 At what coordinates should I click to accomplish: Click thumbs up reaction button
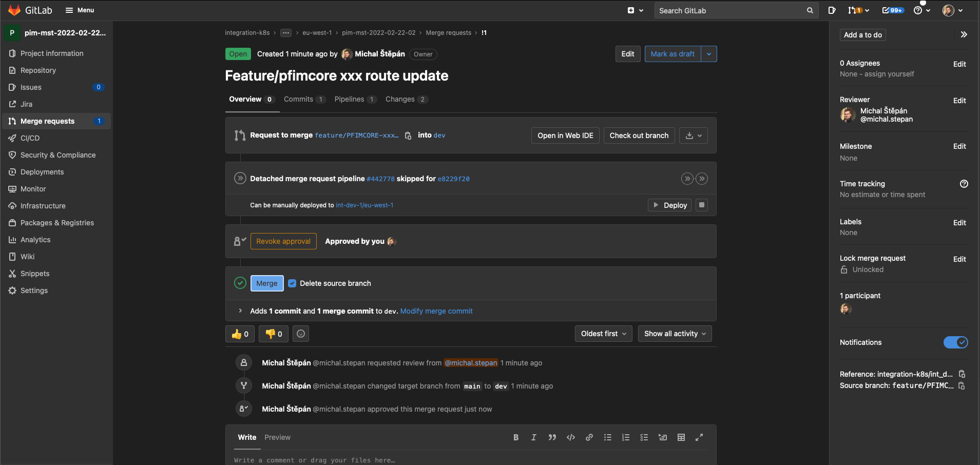tap(240, 334)
